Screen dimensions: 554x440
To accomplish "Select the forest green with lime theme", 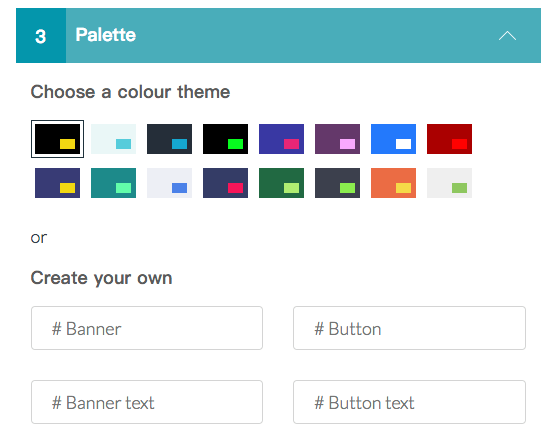I will pyautogui.click(x=281, y=183).
